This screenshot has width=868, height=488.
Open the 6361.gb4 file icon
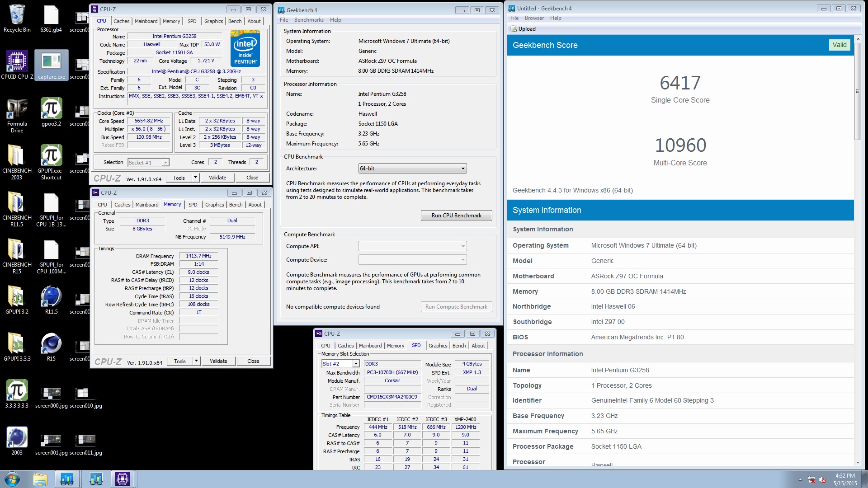point(51,18)
